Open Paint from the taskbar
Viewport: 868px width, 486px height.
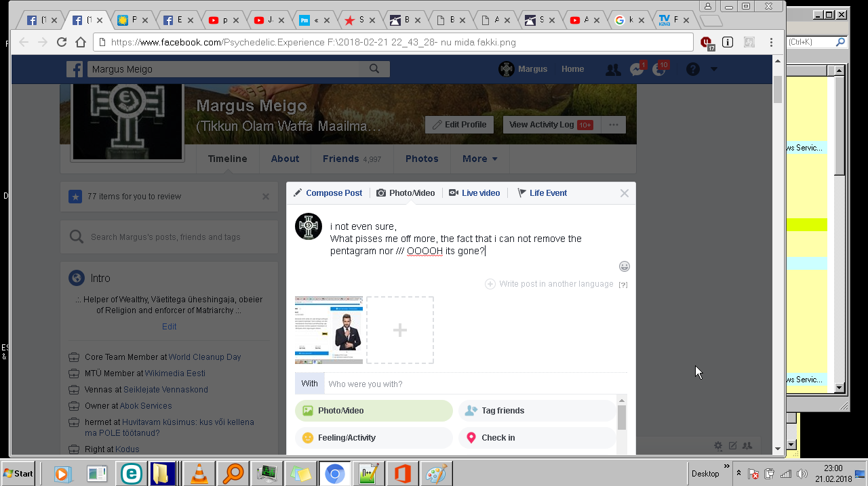(x=436, y=473)
